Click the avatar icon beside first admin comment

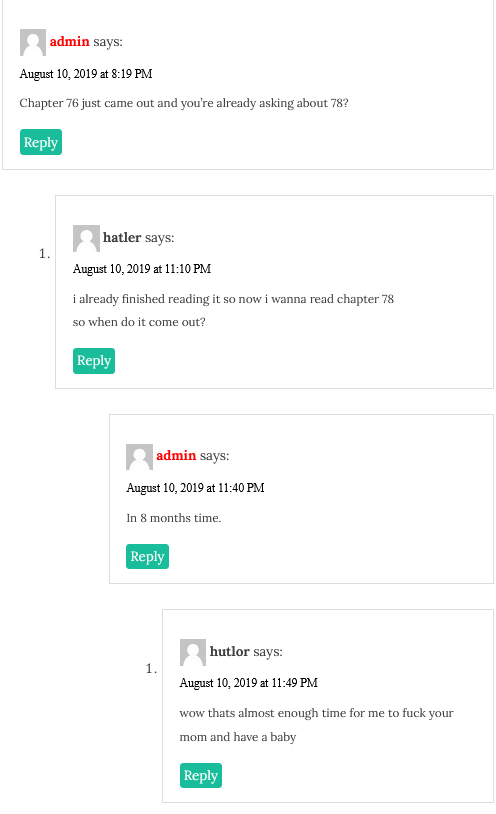33,43
